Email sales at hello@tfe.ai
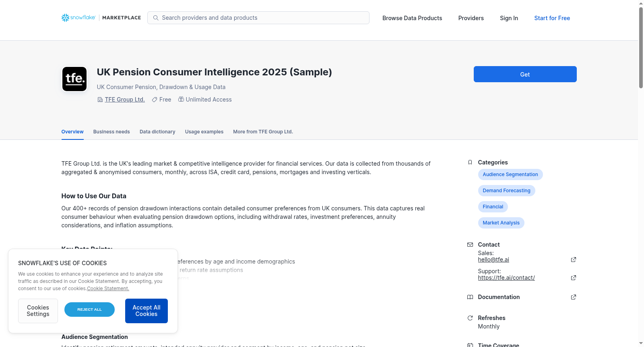The width and height of the screenshot is (644, 347). tap(493, 260)
